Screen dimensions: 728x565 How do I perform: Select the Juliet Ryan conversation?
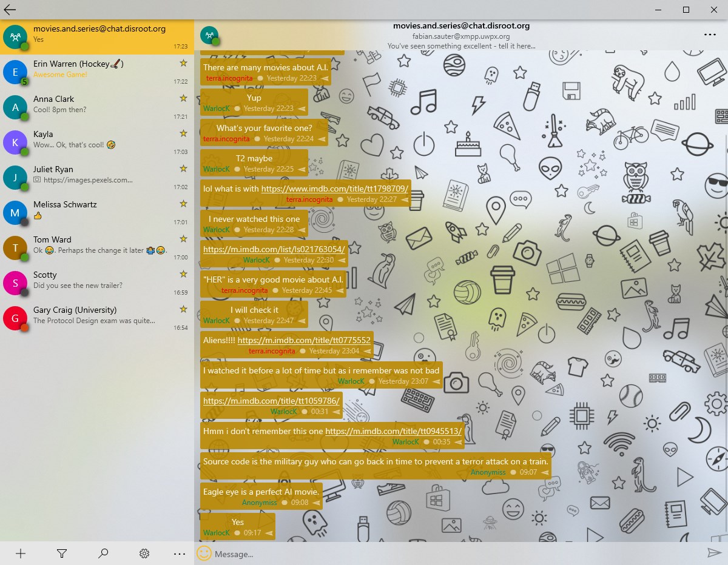point(97,178)
